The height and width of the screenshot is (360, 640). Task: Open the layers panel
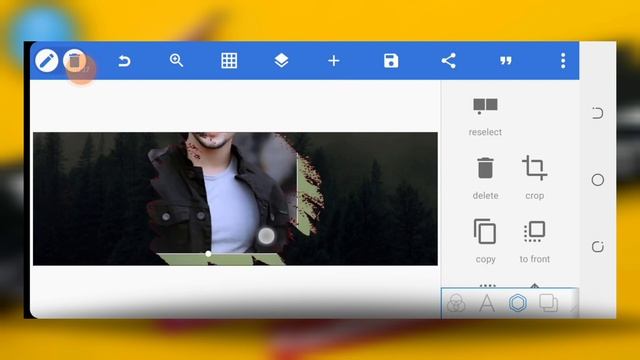pos(281,60)
